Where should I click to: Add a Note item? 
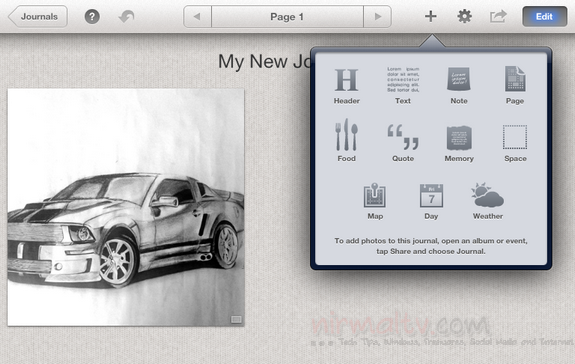tap(459, 86)
